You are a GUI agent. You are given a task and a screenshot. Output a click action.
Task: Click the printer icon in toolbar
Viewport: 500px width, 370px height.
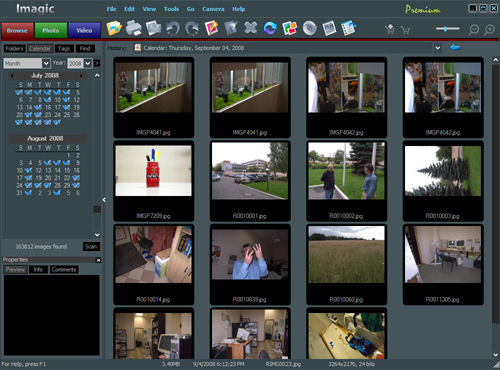point(134,28)
